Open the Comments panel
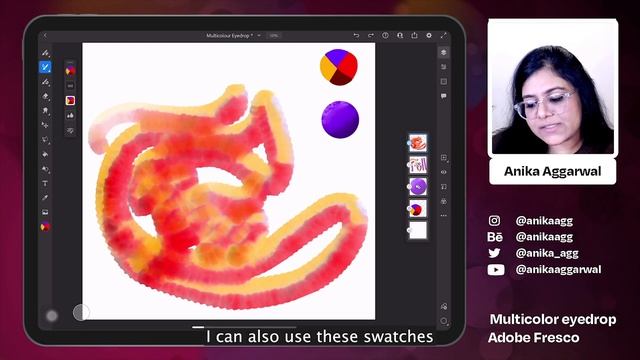 [x=444, y=96]
